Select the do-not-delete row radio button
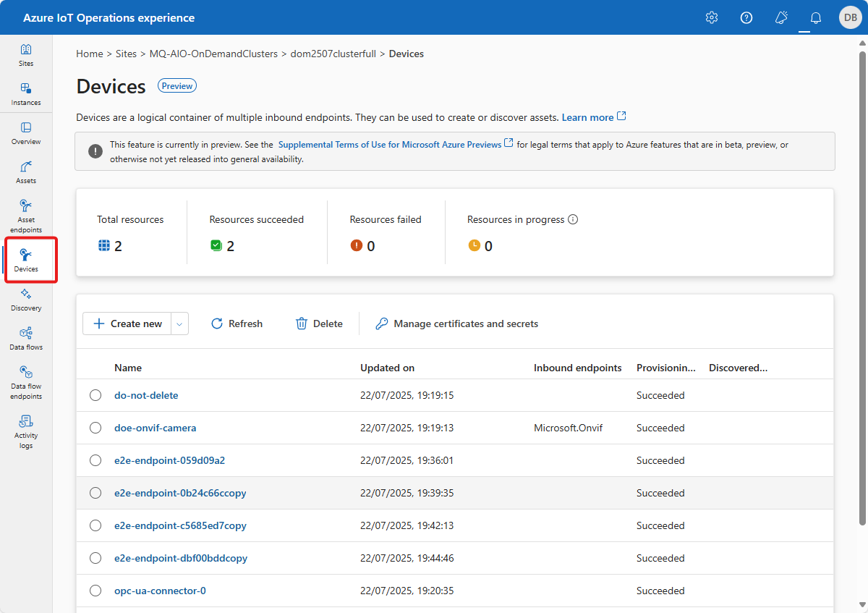 (x=95, y=395)
